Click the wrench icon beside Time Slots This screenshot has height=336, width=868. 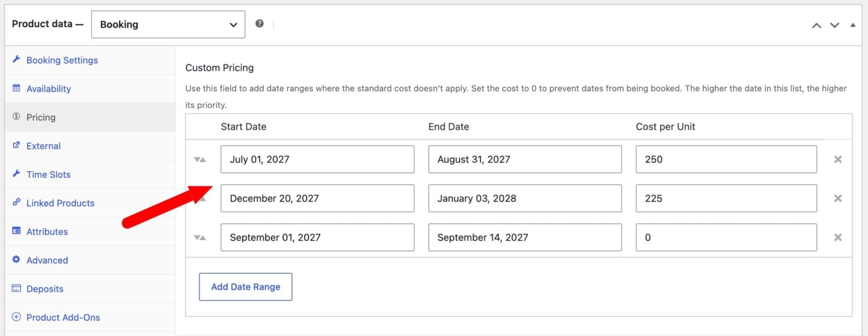[16, 173]
